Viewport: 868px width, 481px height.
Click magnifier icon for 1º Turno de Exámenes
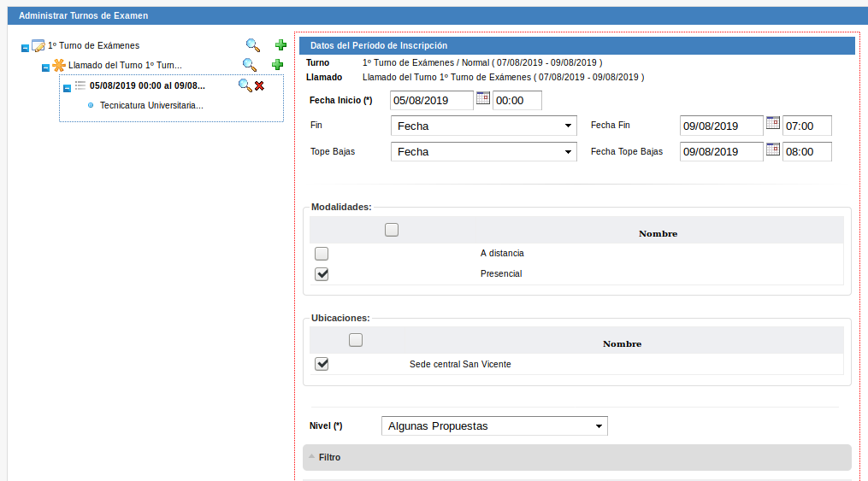point(253,45)
